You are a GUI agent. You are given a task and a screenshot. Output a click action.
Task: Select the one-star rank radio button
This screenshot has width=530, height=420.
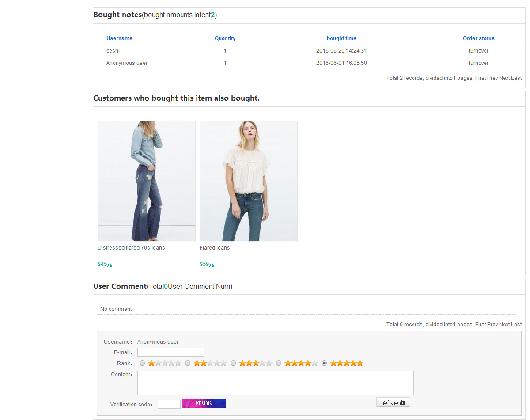coord(142,363)
